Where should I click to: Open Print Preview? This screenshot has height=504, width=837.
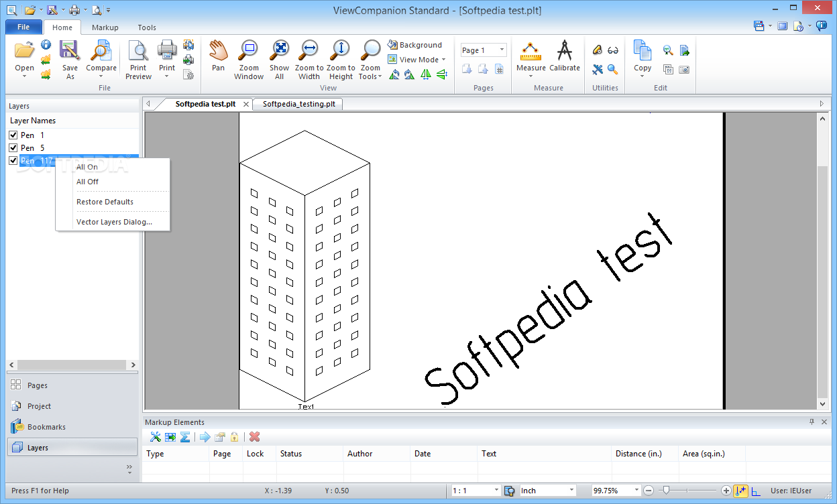tap(138, 60)
